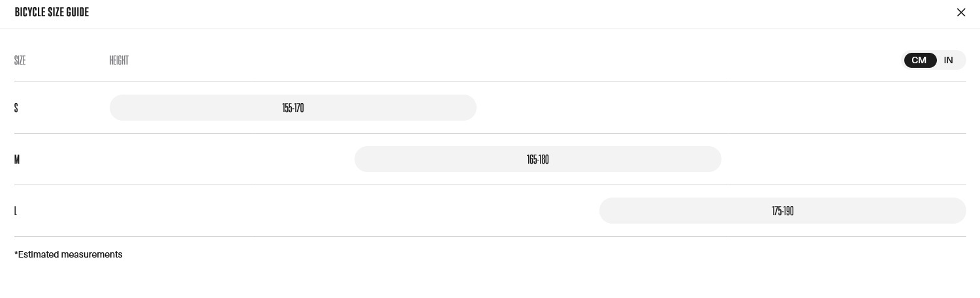
Task: Click the HEIGHT column header
Action: [x=119, y=60]
